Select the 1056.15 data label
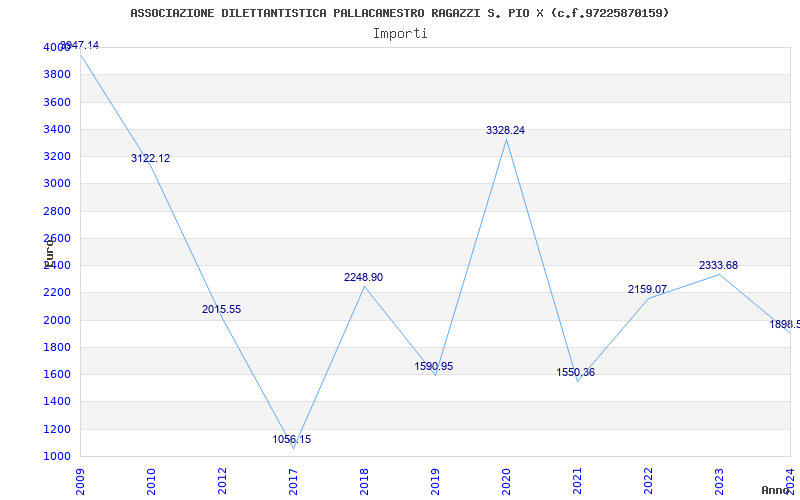Viewport: 800px width, 500px height. click(292, 439)
